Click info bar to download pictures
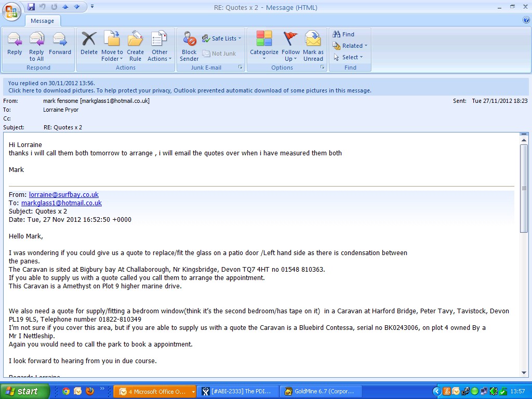532x399 pixels. coord(190,90)
